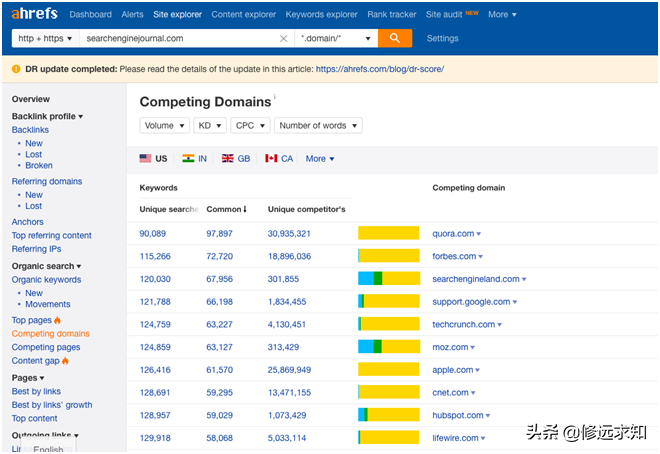
Task: Click the info icon next to Competing Domains
Action: pyautogui.click(x=275, y=96)
